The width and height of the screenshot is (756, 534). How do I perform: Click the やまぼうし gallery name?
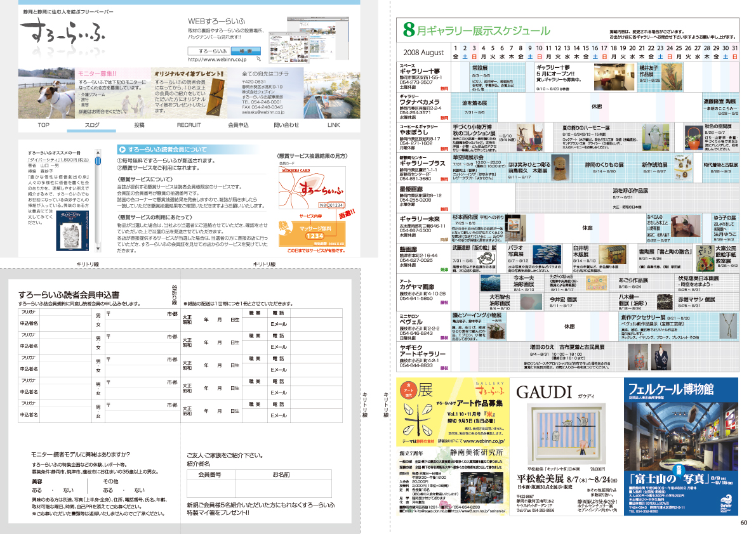click(413, 132)
